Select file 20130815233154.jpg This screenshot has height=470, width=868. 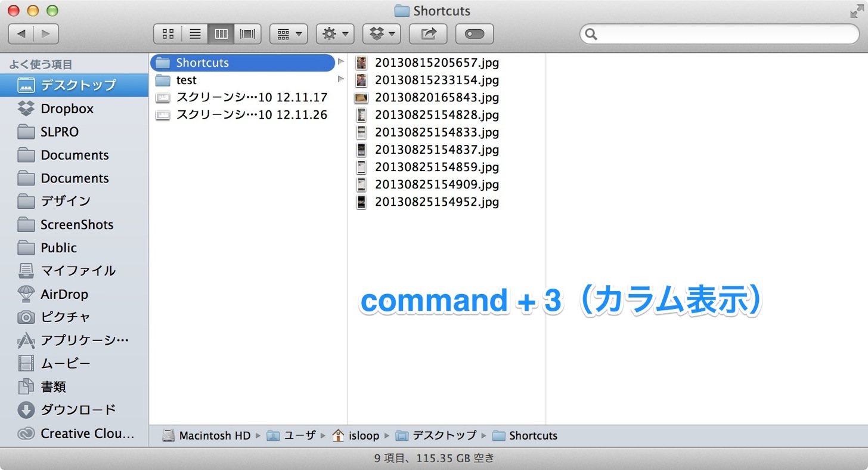tap(427, 80)
